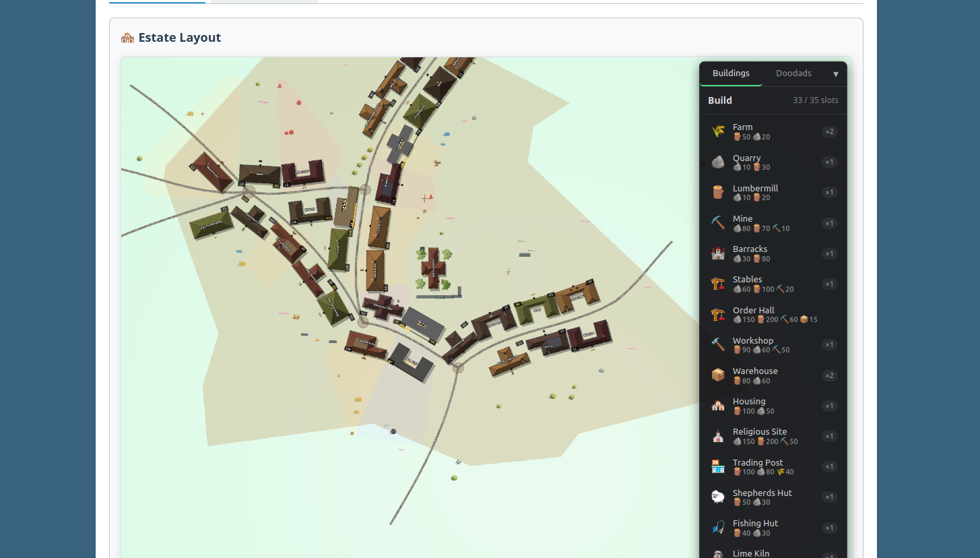Click the ×1 badge in the Lumbermill row
This screenshot has height=558, width=980.
tap(830, 192)
